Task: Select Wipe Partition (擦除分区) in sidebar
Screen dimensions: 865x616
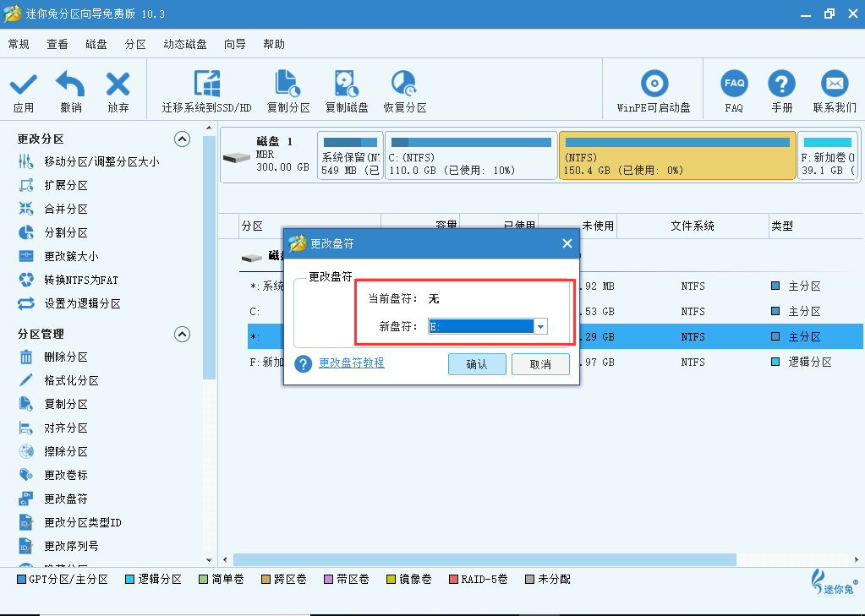Action: point(53,452)
